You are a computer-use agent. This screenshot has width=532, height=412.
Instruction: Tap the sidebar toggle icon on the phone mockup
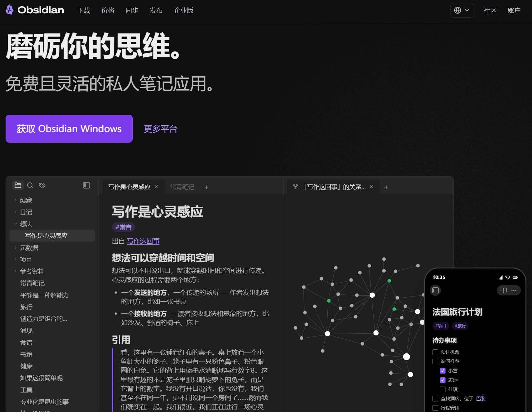pyautogui.click(x=435, y=290)
